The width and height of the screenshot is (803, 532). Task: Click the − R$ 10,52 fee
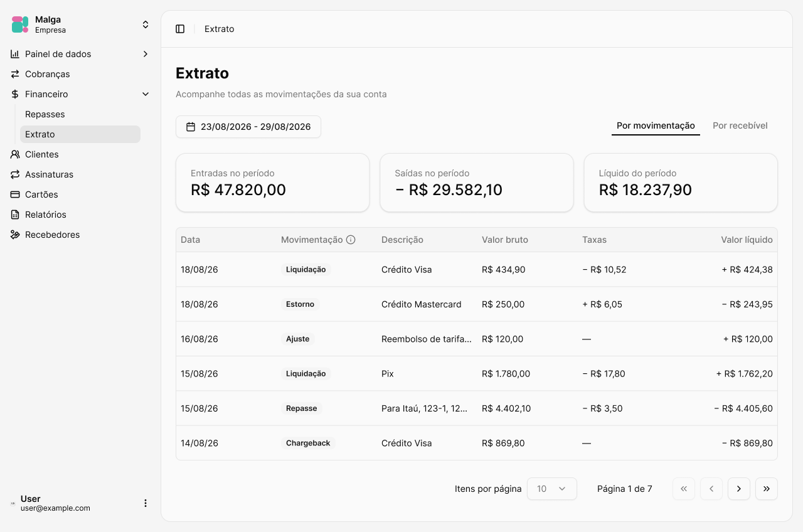tap(604, 270)
